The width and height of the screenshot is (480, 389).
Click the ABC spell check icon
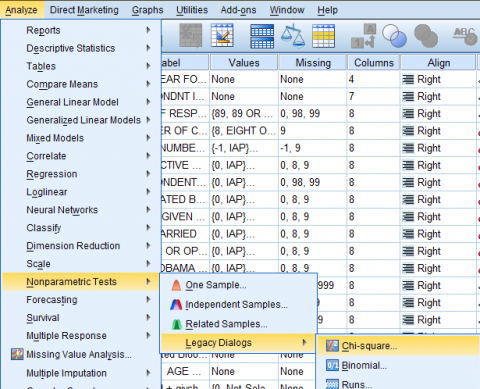click(465, 36)
